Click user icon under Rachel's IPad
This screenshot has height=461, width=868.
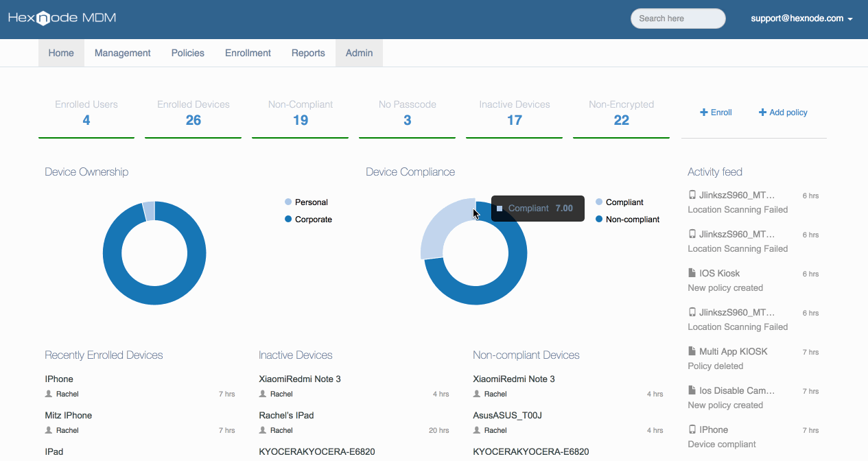pyautogui.click(x=263, y=430)
